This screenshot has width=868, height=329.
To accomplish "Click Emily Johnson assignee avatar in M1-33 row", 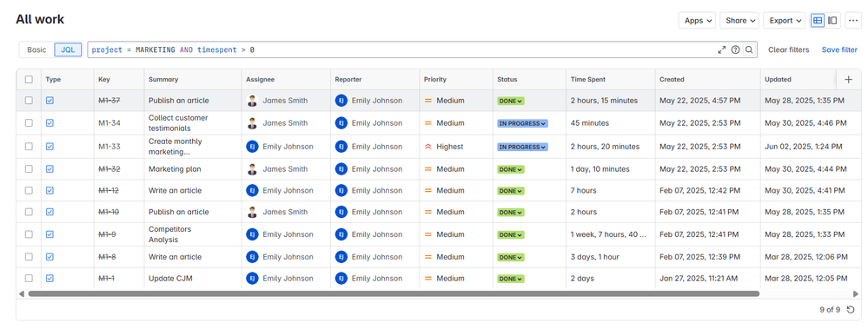I will 253,147.
